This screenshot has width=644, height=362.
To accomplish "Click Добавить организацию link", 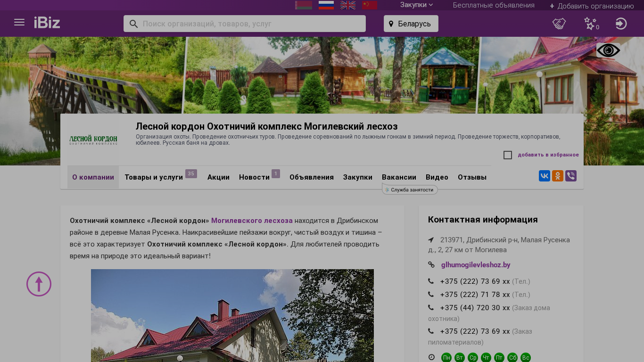I will click(592, 6).
